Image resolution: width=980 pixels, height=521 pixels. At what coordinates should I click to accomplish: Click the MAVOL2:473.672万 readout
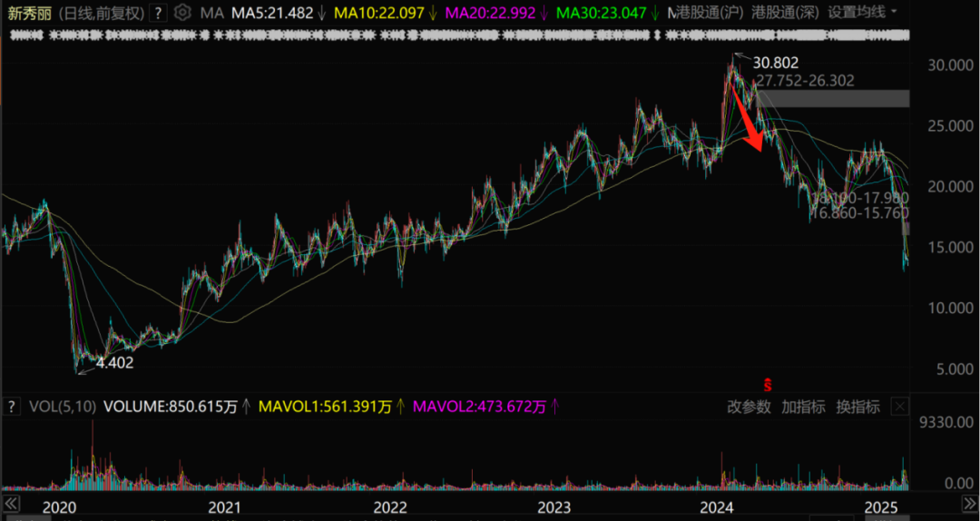click(x=479, y=408)
